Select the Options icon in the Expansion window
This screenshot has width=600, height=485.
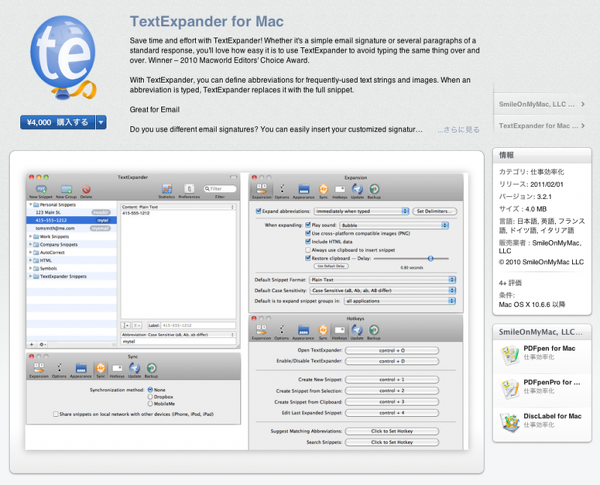coord(282,189)
